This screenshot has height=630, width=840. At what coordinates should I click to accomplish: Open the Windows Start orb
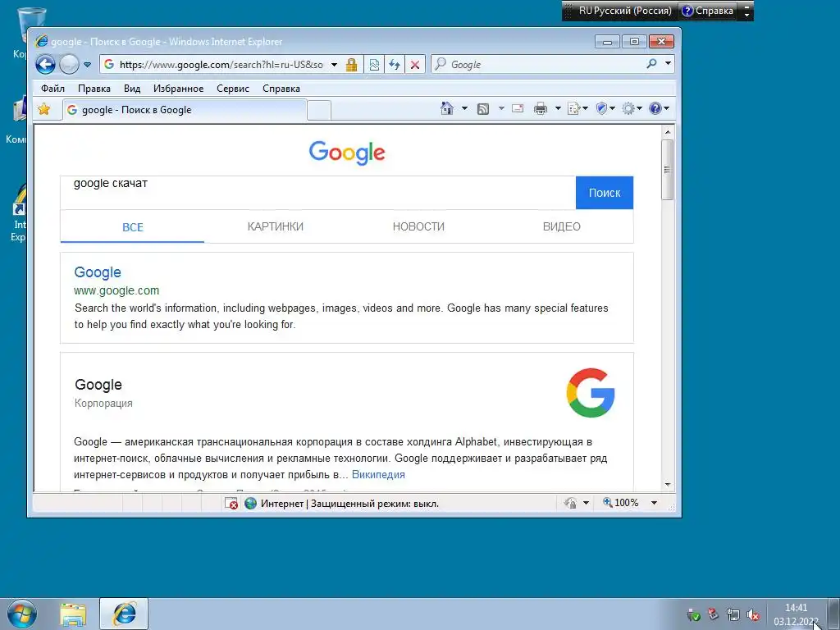click(22, 614)
